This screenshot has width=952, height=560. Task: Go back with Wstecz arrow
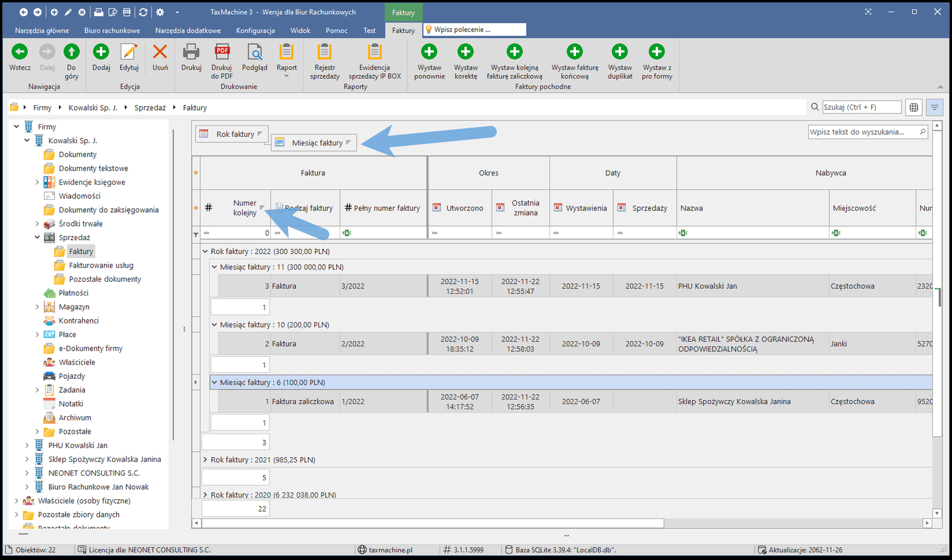pyautogui.click(x=20, y=53)
